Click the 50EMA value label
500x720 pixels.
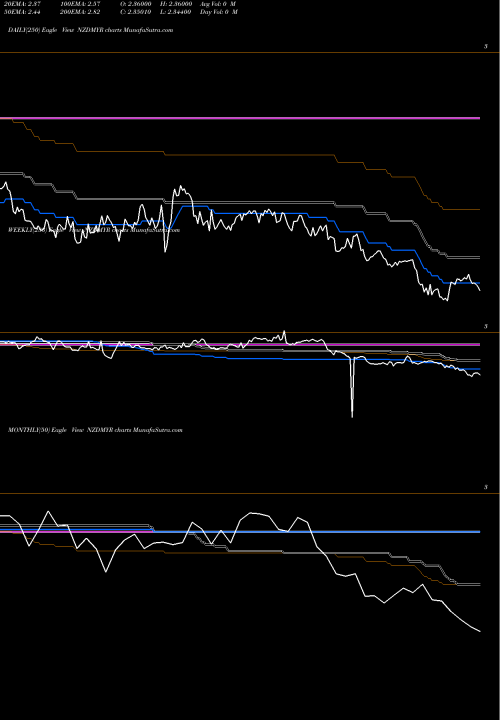20,12
